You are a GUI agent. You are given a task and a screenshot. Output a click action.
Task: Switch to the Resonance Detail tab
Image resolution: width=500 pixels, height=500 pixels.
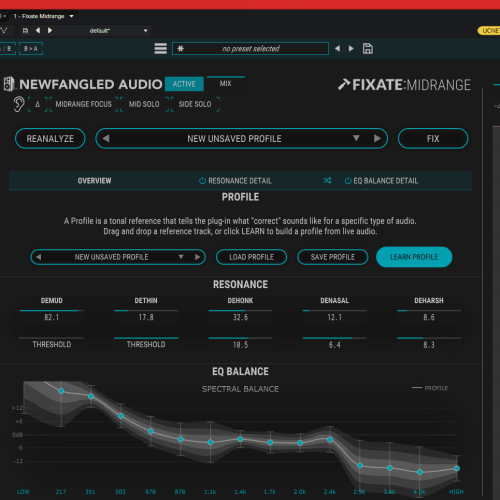[240, 181]
